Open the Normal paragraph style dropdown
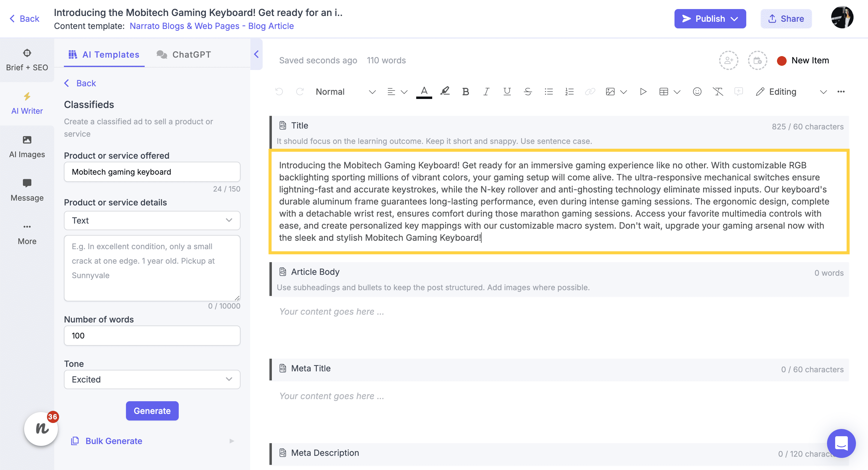 [x=346, y=92]
